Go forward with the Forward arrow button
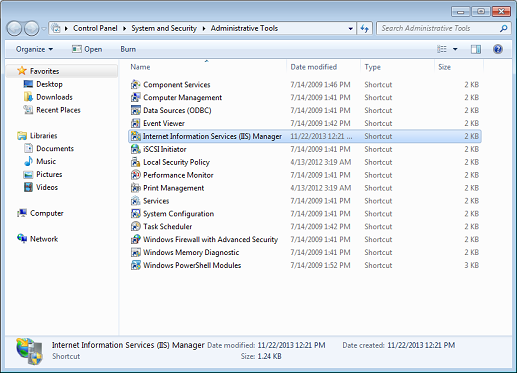 [x=32, y=29]
